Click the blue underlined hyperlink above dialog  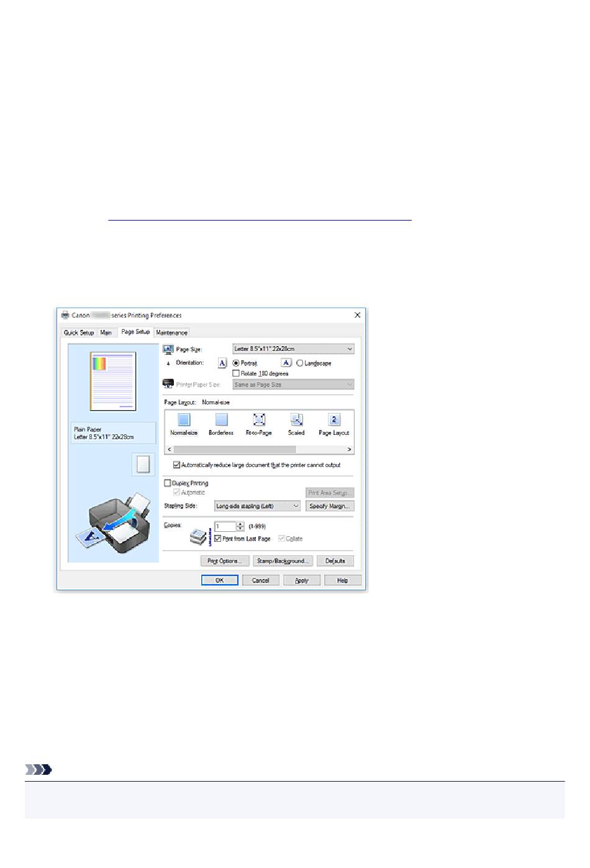point(260,220)
